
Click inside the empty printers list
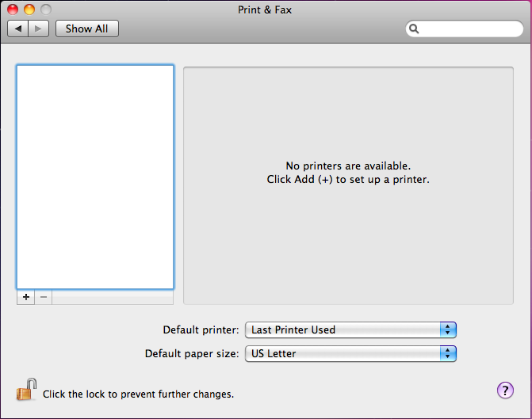pos(95,176)
